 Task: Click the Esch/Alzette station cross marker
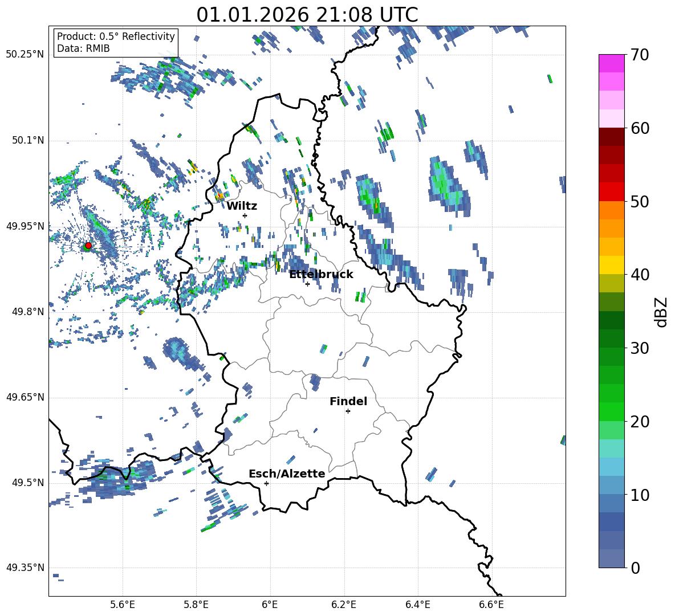coord(266,483)
